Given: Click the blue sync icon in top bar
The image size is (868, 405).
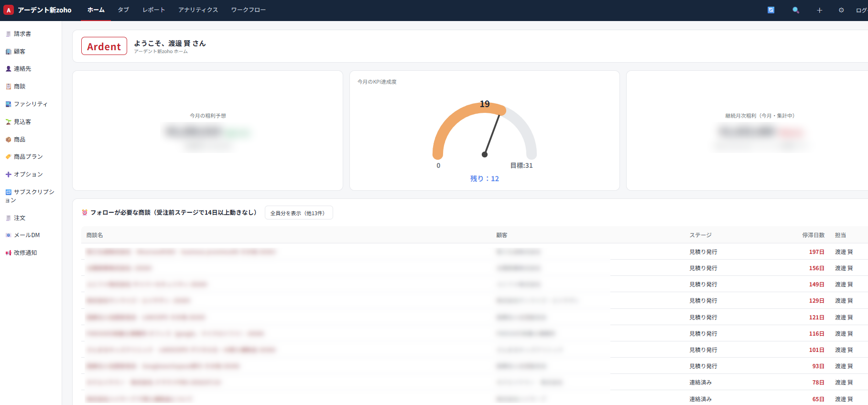Looking at the screenshot, I should [771, 10].
